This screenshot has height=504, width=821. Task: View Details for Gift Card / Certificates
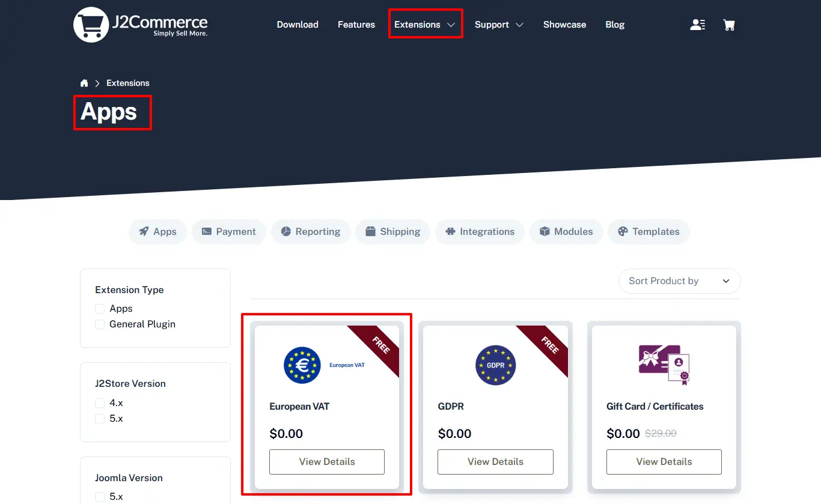click(664, 462)
